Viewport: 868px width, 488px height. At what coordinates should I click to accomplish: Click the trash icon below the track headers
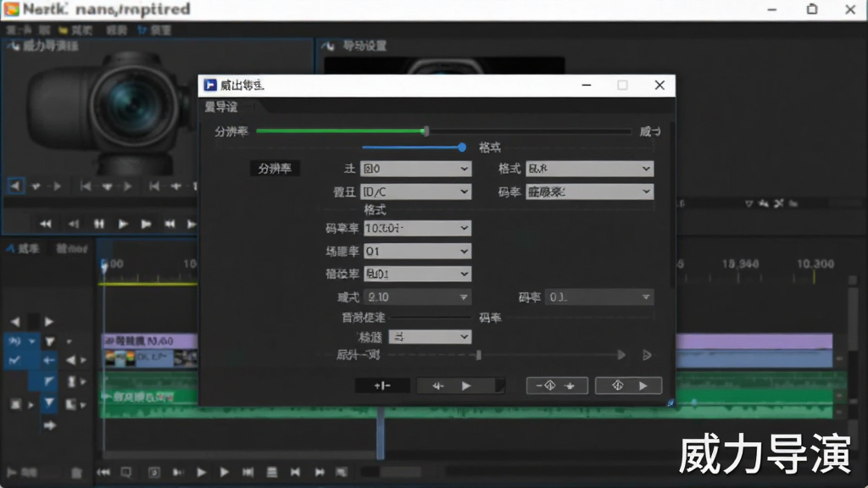[x=76, y=473]
